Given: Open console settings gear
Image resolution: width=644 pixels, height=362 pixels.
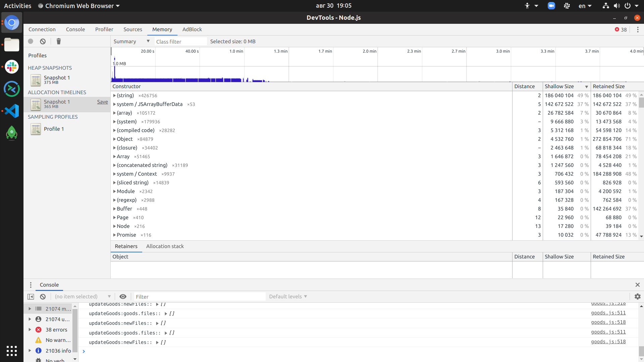Looking at the screenshot, I should [637, 297].
